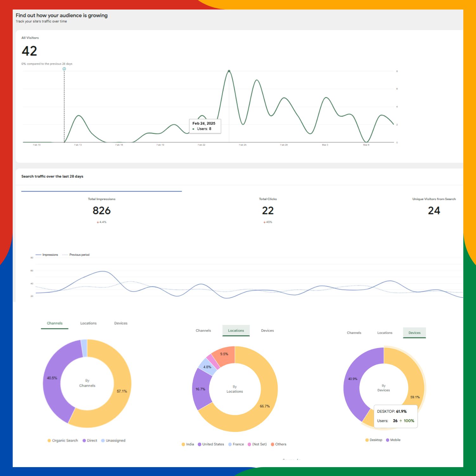Click the France legend color dot
The height and width of the screenshot is (476, 476).
(x=230, y=444)
